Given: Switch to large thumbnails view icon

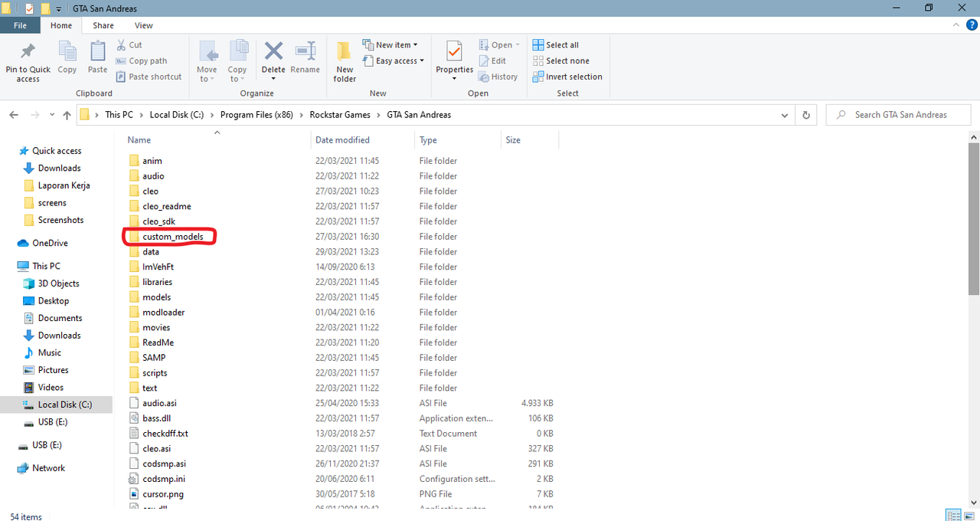Looking at the screenshot, I should 969,515.
